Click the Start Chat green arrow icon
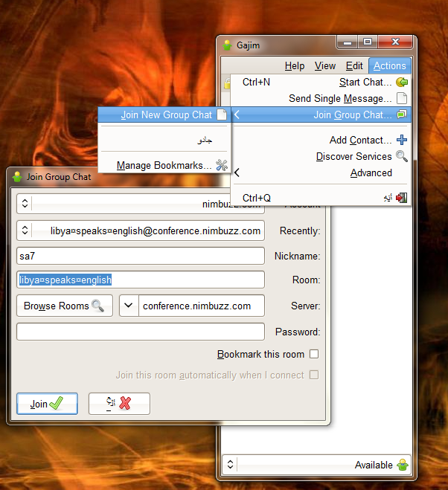The width and height of the screenshot is (448, 490). [402, 83]
